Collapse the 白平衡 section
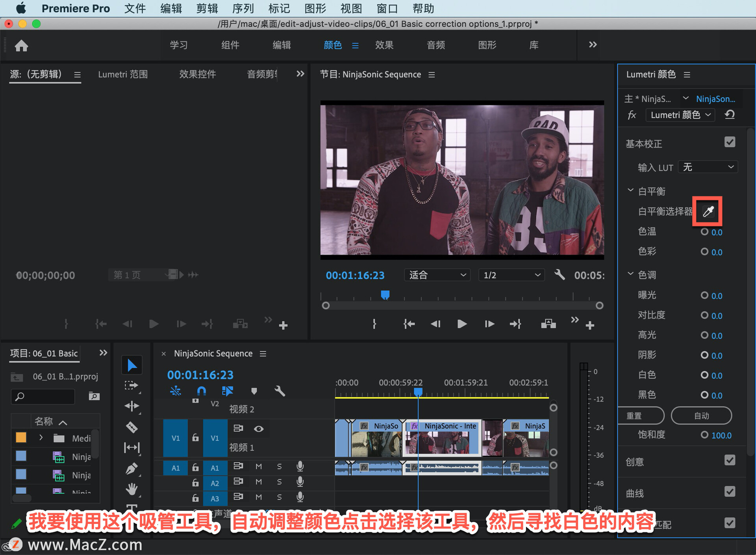This screenshot has height=555, width=756. (630, 191)
